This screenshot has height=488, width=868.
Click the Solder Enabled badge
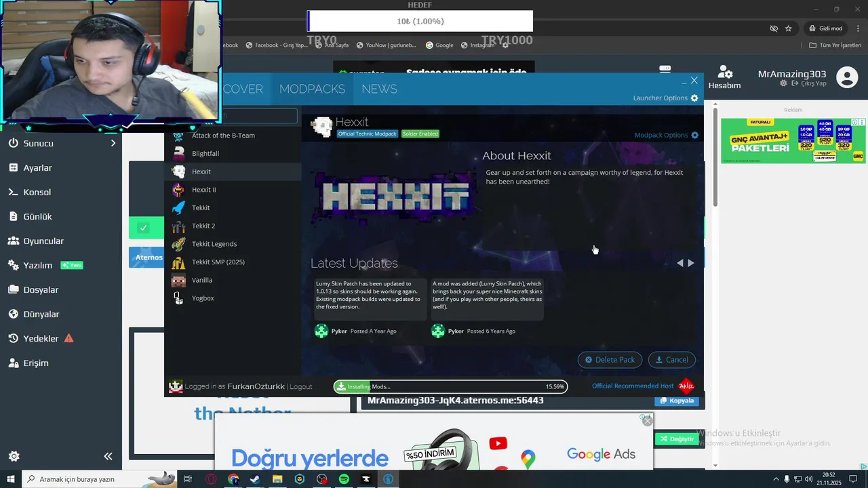[420, 134]
